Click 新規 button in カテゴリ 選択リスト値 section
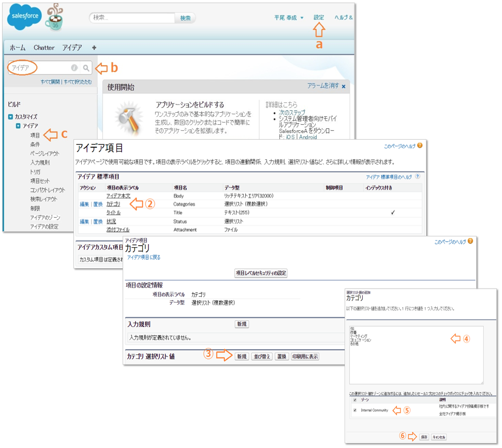Screen dimensions: 502x448 [242, 356]
